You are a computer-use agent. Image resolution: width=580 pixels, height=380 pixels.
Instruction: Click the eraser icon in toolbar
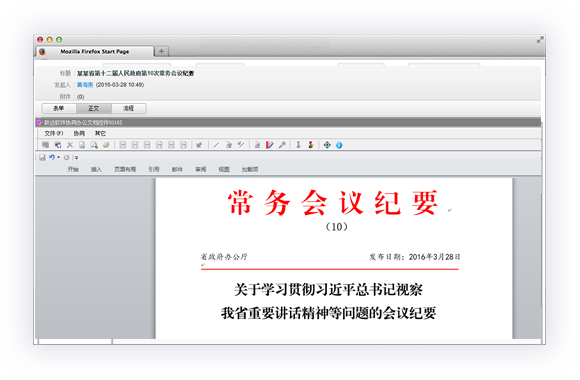point(106,145)
